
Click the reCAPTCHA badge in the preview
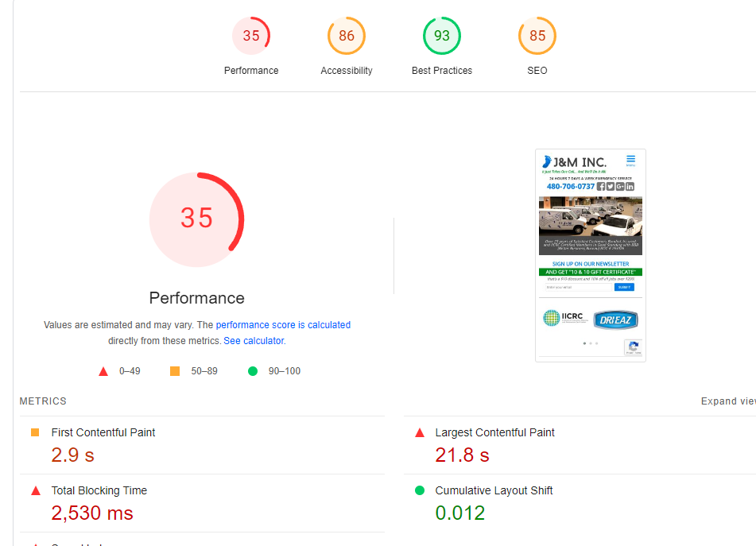pyautogui.click(x=634, y=347)
